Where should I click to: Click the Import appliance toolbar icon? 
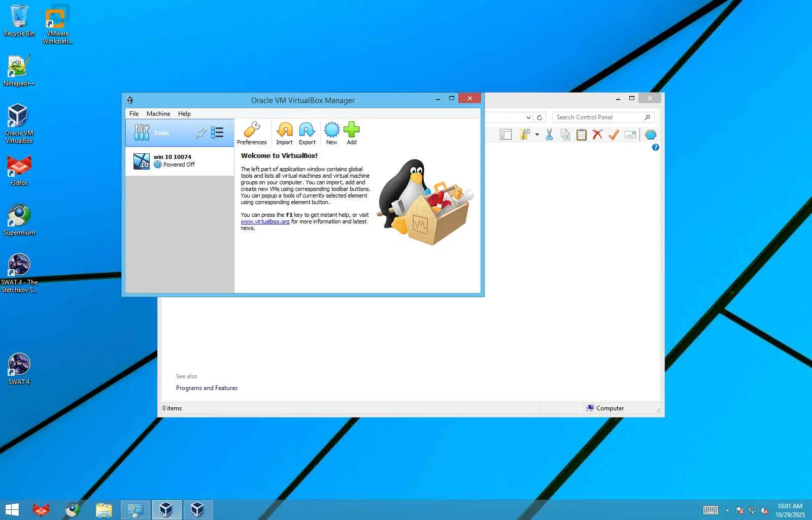click(284, 134)
